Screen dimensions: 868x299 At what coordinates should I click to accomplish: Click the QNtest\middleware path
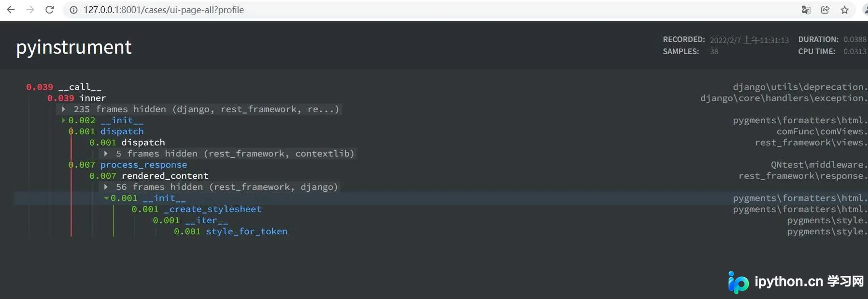819,165
